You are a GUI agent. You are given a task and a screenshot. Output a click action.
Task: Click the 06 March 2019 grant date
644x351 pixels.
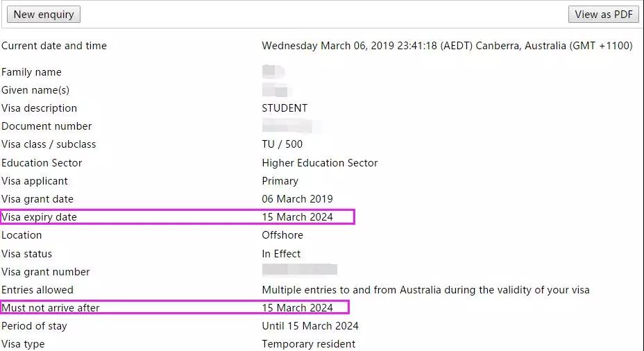point(297,199)
